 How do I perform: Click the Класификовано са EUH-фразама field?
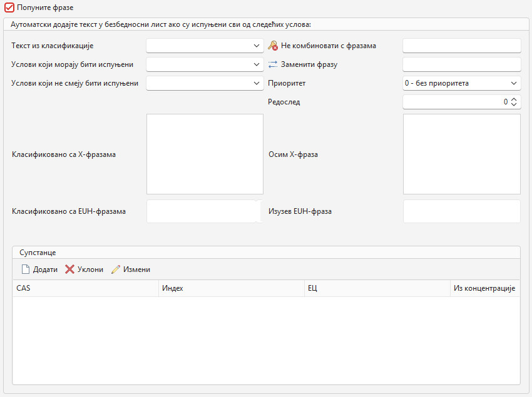[x=205, y=211]
